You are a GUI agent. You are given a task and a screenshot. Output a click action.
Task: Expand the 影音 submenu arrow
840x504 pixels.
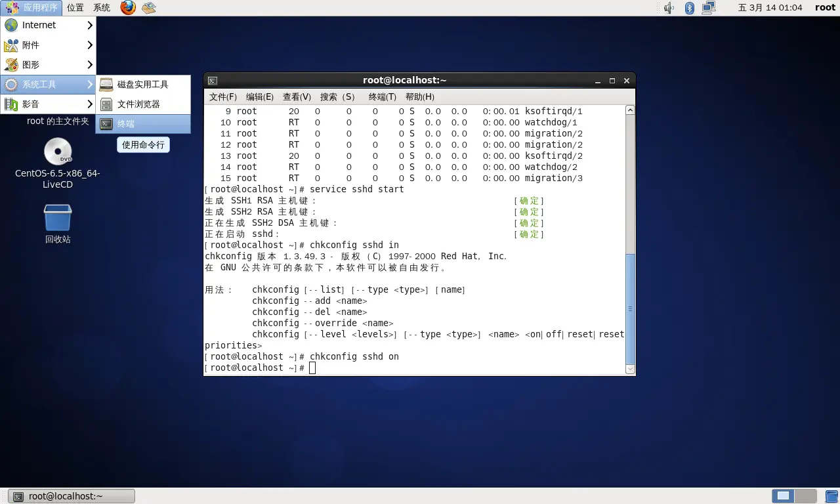[91, 104]
